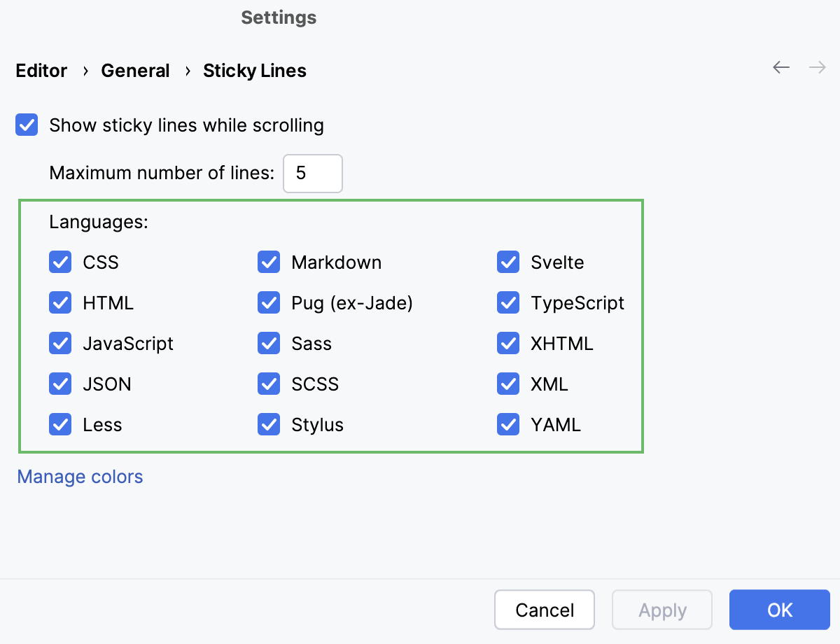Toggle the Sass checkbox
Viewport: 840px width, 644px height.
(x=269, y=343)
